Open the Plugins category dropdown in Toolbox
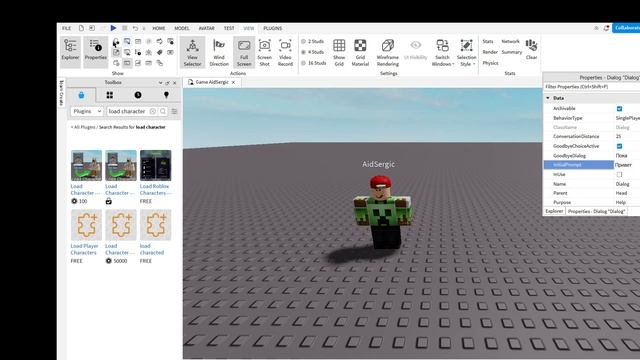The width and height of the screenshot is (640, 360). [87, 111]
